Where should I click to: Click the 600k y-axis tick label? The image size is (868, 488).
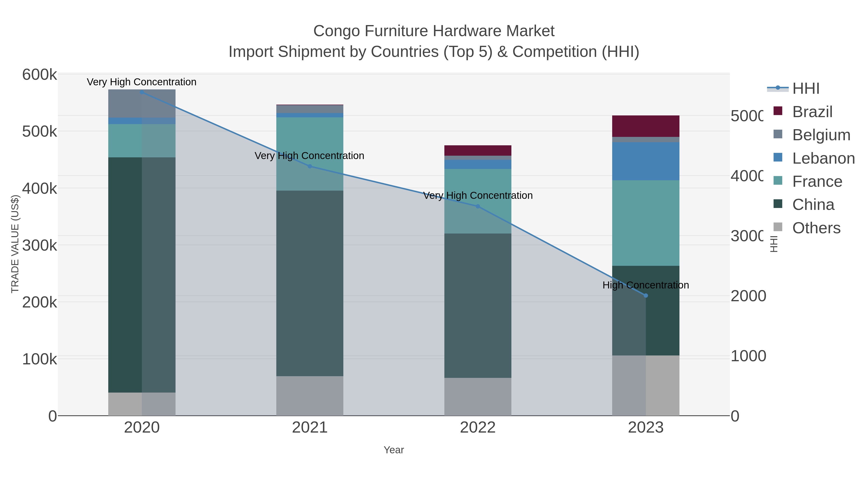tap(40, 75)
